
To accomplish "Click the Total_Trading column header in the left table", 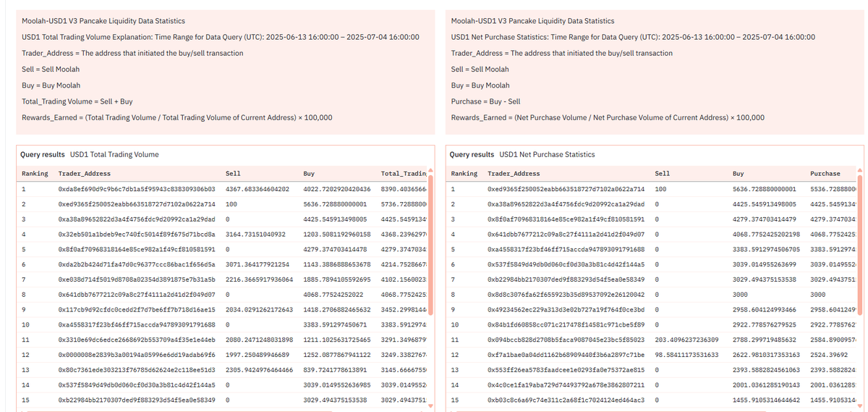I will (404, 174).
